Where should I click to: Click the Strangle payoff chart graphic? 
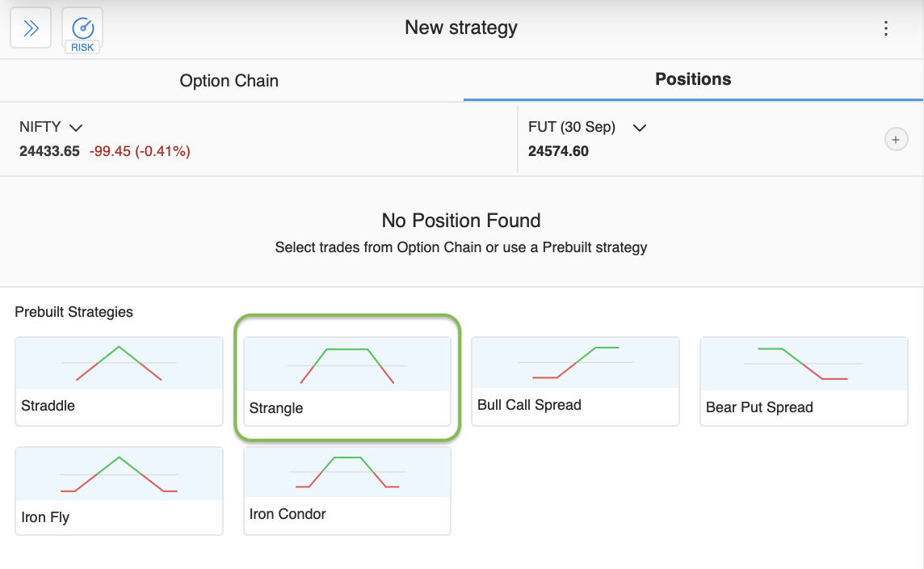pyautogui.click(x=346, y=364)
